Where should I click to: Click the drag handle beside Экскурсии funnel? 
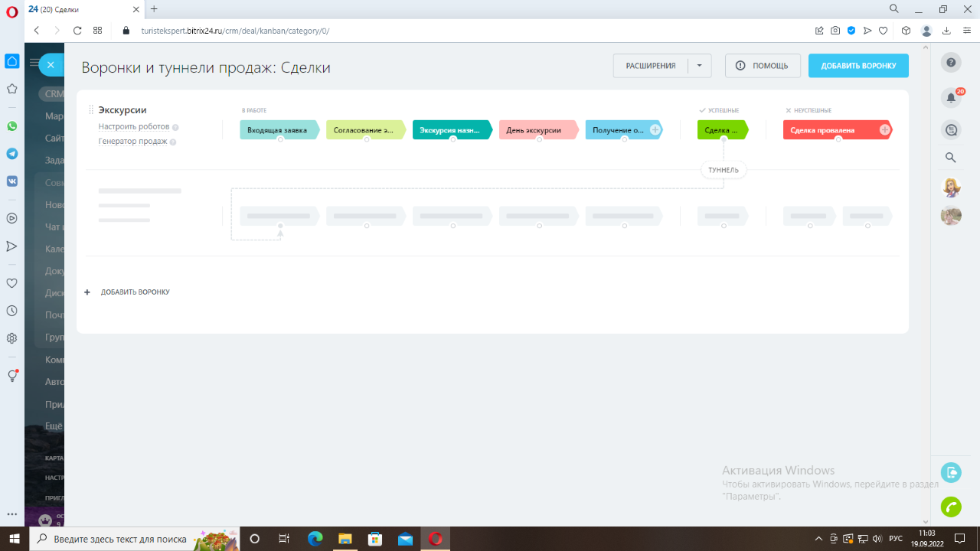(91, 110)
